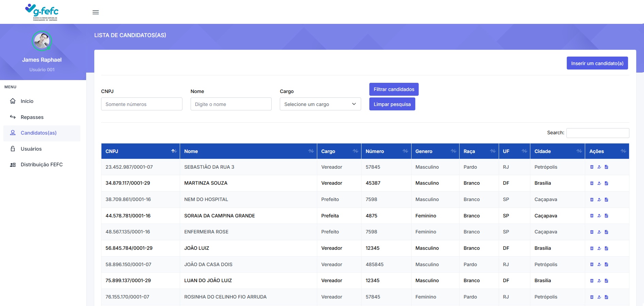Click Filtrar candidados button
The height and width of the screenshot is (306, 644).
(394, 89)
